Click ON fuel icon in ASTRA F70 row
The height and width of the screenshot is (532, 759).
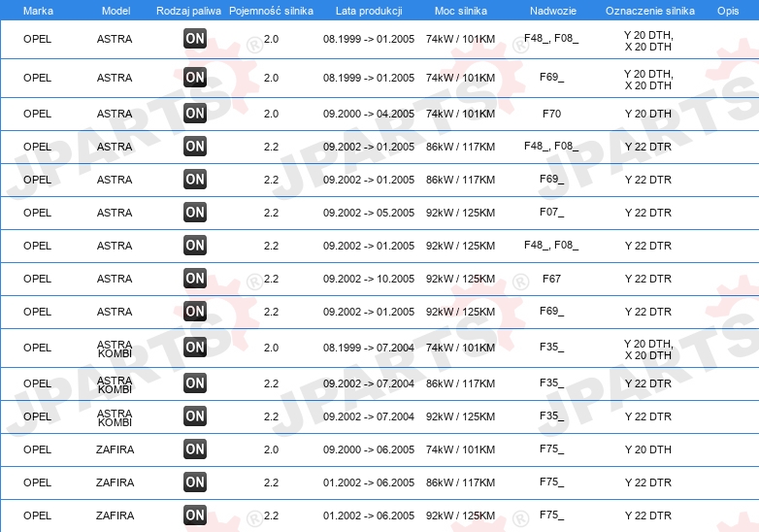(x=195, y=114)
